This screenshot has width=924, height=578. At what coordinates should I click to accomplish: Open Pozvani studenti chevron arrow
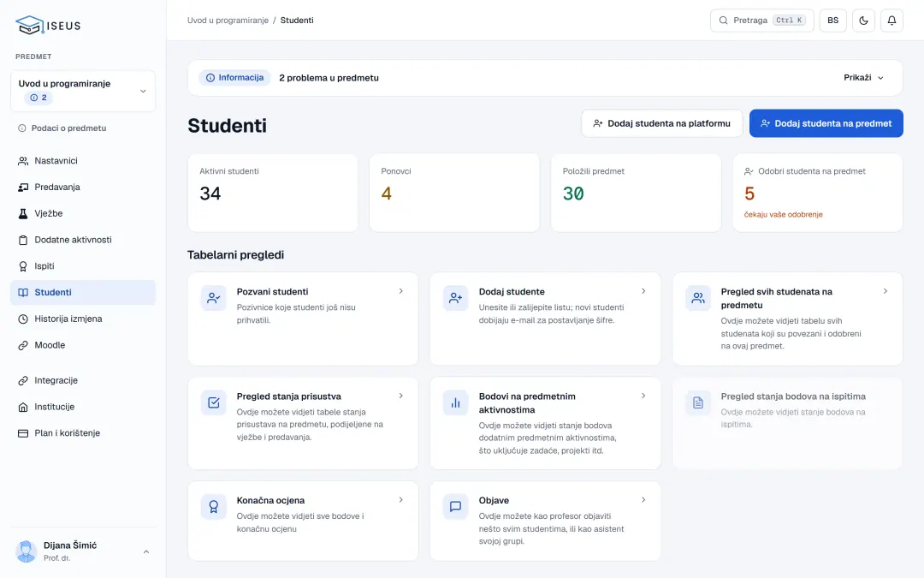click(x=400, y=291)
